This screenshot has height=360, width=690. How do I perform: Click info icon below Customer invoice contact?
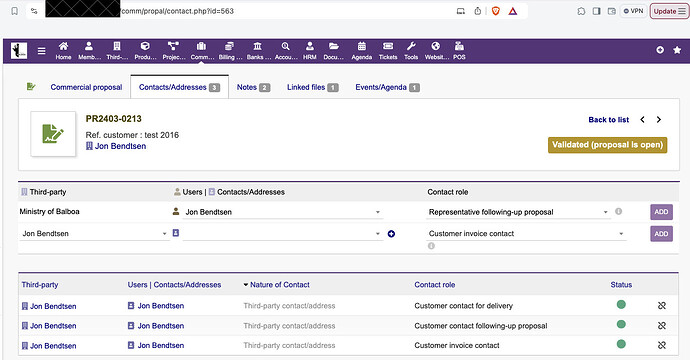point(431,246)
